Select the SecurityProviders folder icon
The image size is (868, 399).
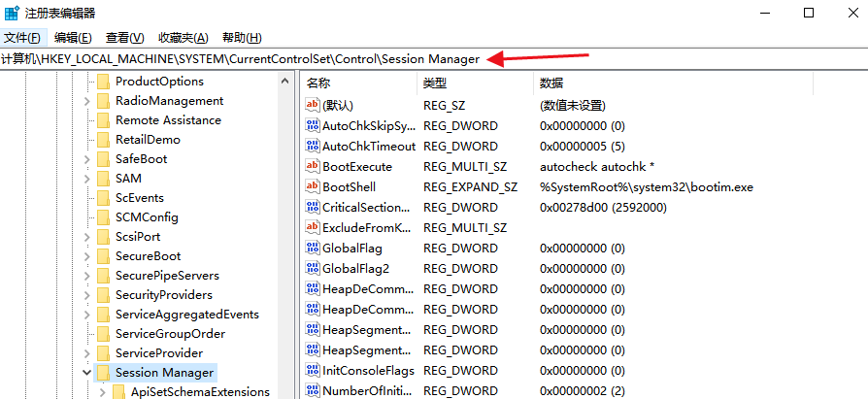coord(104,295)
